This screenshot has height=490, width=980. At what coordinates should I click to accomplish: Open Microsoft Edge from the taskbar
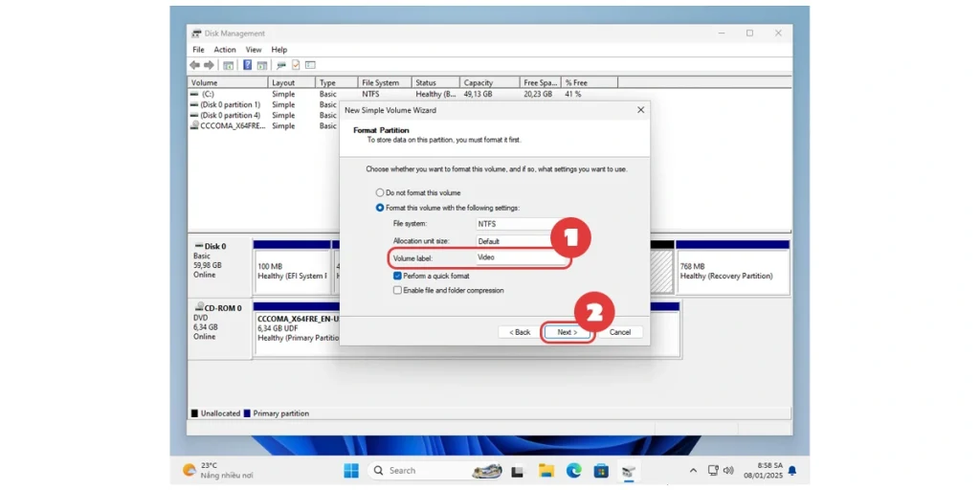point(573,470)
